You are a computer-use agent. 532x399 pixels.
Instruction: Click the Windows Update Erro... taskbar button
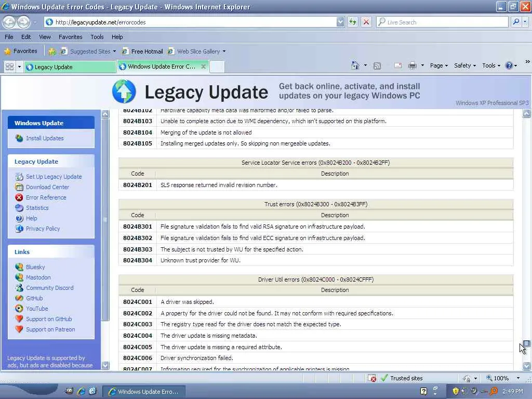tap(144, 392)
